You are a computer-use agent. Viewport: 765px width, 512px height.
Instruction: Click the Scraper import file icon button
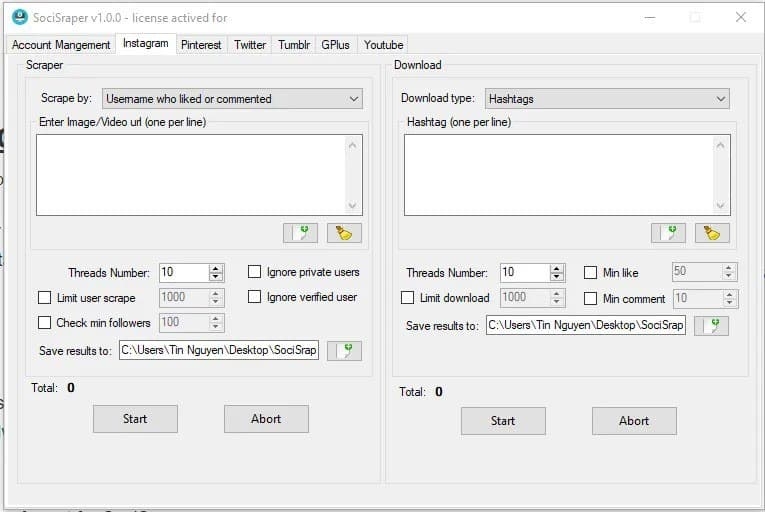(300, 233)
